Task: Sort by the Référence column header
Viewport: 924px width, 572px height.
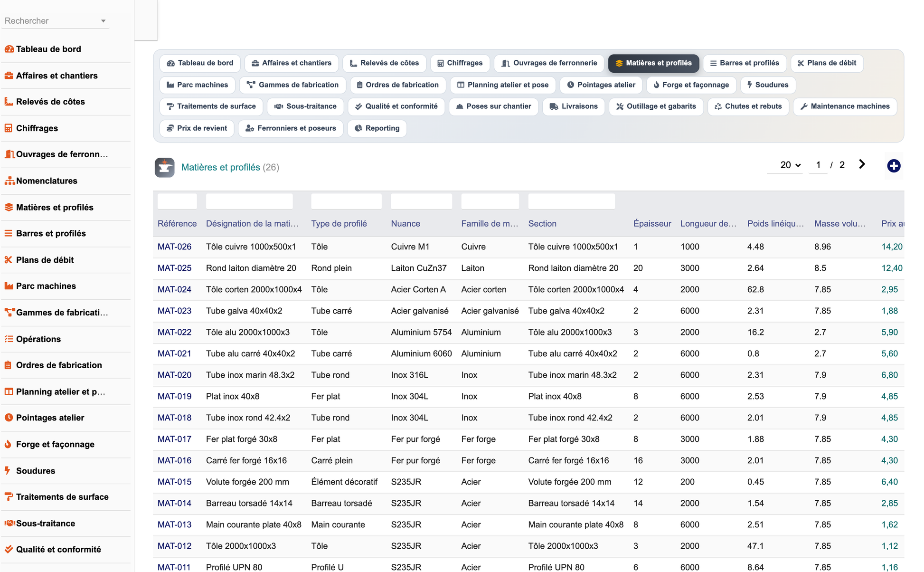Action: click(177, 224)
